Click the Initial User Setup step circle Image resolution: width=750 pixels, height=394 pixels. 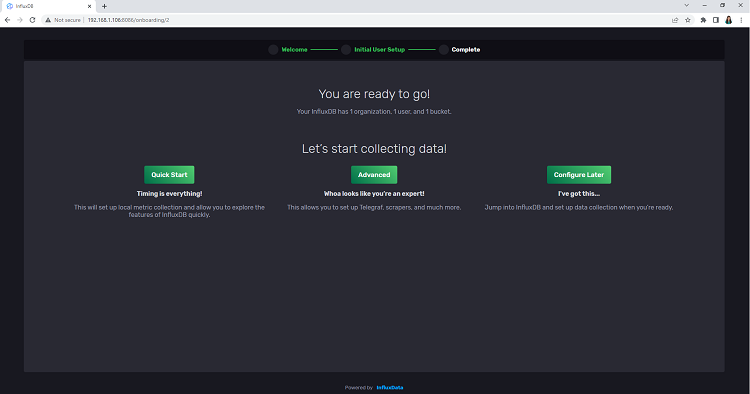click(x=346, y=50)
